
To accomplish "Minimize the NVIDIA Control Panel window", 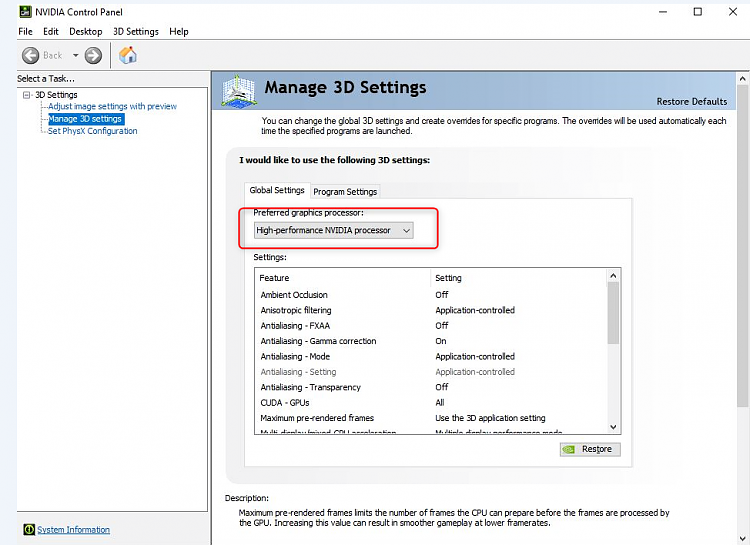I will [x=662, y=12].
